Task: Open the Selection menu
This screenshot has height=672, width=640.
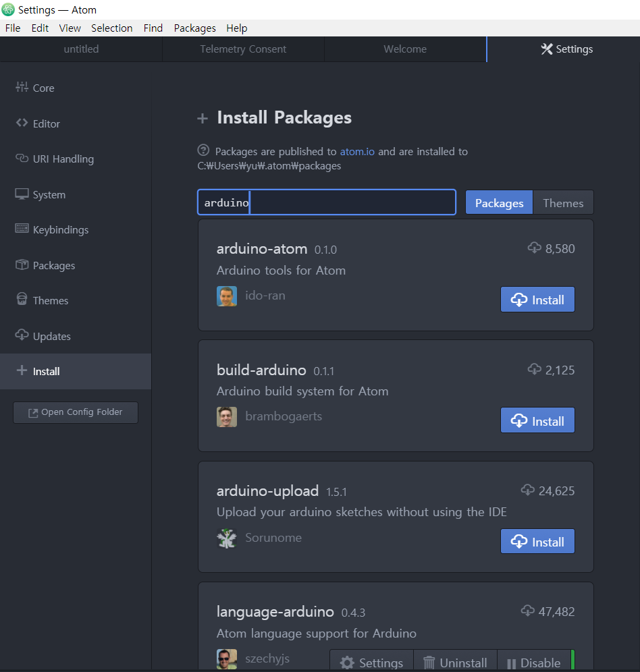Action: (x=112, y=28)
